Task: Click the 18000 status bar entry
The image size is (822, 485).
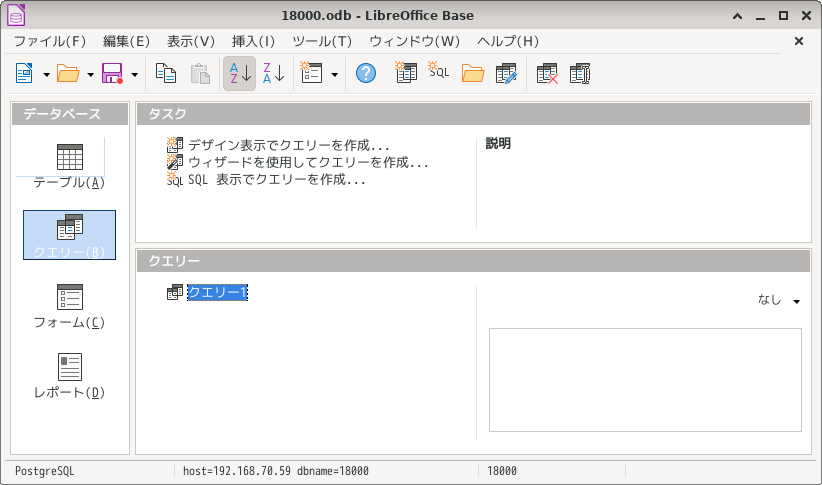Action: point(502,471)
